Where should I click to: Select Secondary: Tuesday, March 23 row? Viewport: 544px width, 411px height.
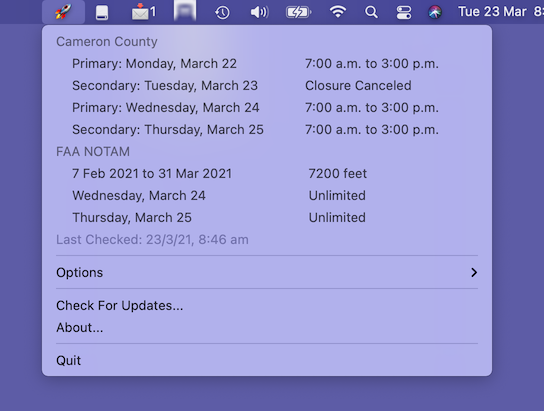tap(267, 86)
